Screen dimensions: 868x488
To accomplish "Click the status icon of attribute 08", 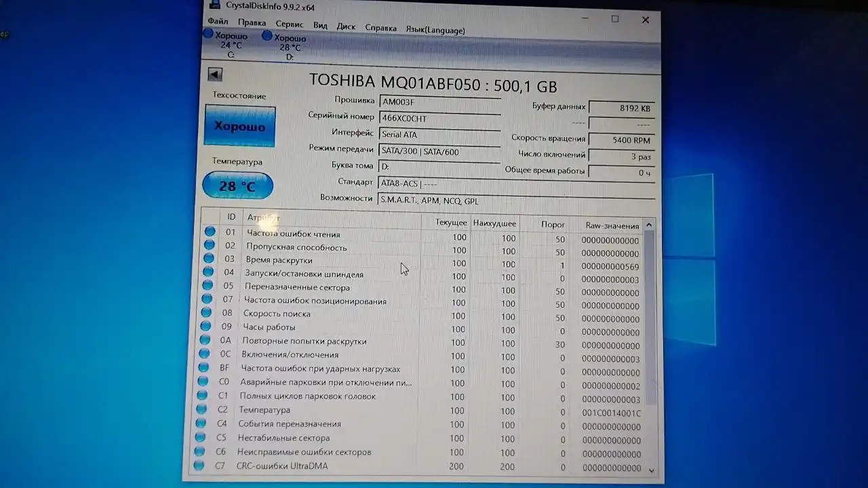I will (206, 312).
